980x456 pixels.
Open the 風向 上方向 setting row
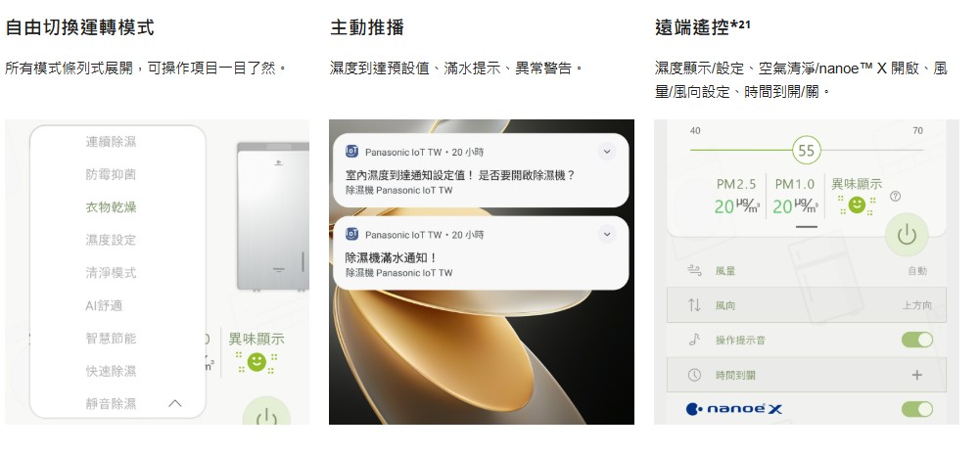point(807,305)
